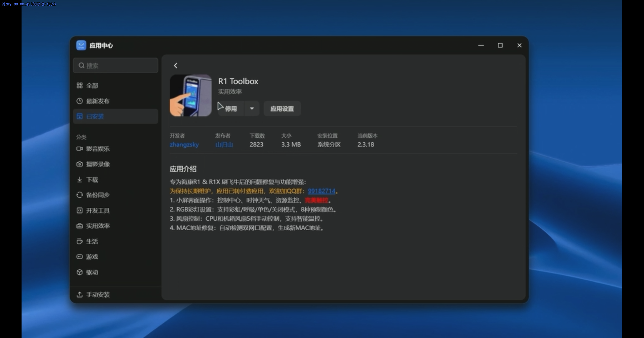This screenshot has width=644, height=338.
Task: Open the 游戏 gamepad icon
Action: coord(80,257)
